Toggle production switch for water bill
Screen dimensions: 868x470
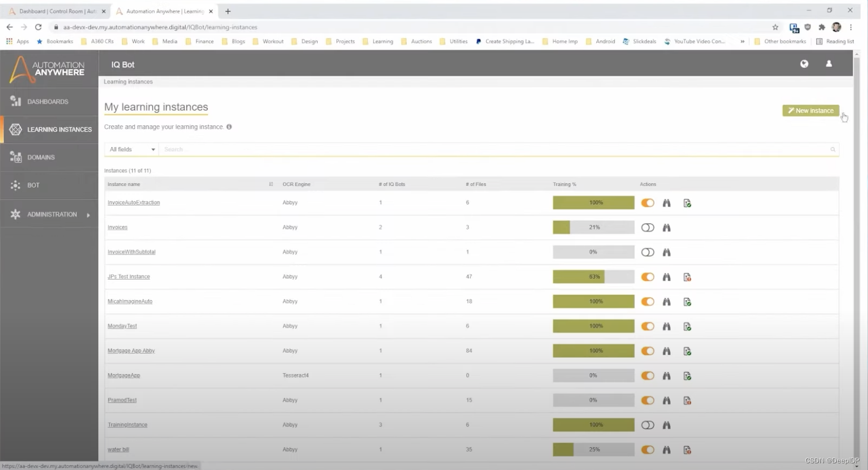(648, 450)
